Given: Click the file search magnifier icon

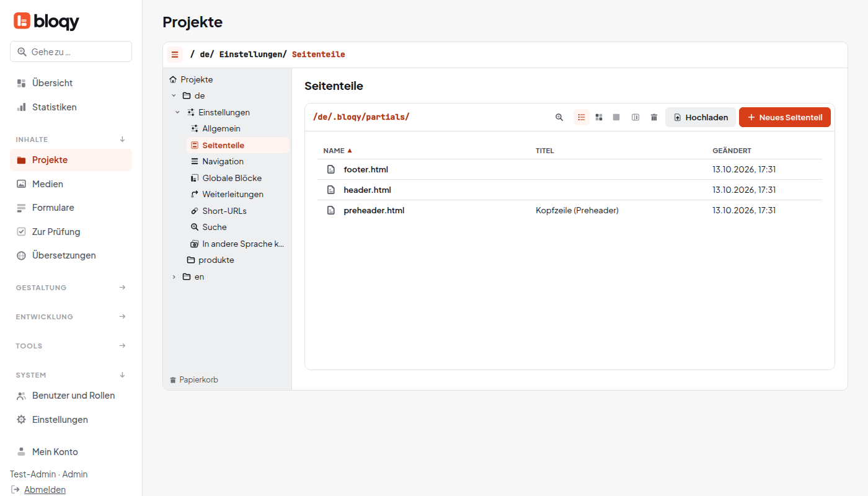Looking at the screenshot, I should 559,117.
